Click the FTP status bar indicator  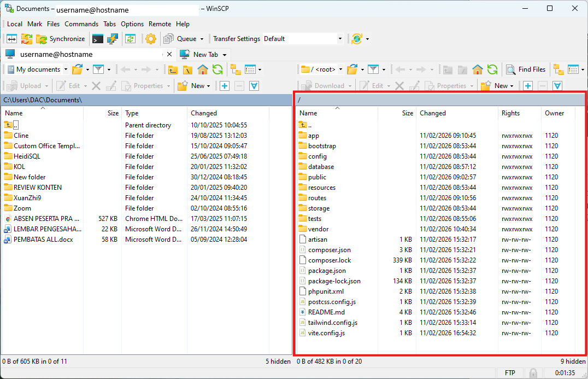(510, 372)
